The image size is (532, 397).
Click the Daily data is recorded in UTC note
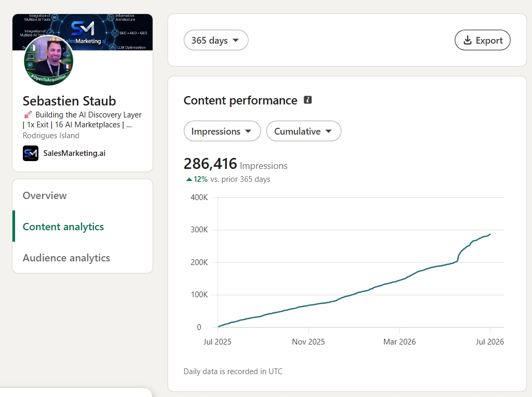(x=233, y=372)
